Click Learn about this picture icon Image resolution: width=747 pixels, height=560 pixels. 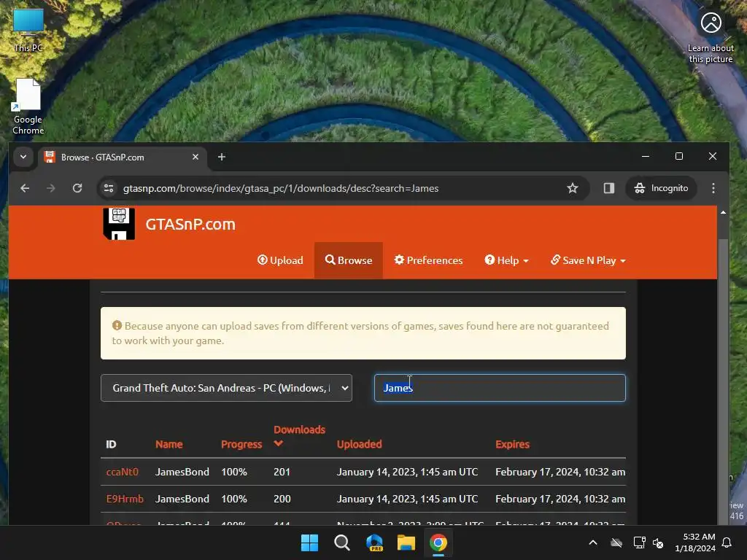tap(711, 38)
